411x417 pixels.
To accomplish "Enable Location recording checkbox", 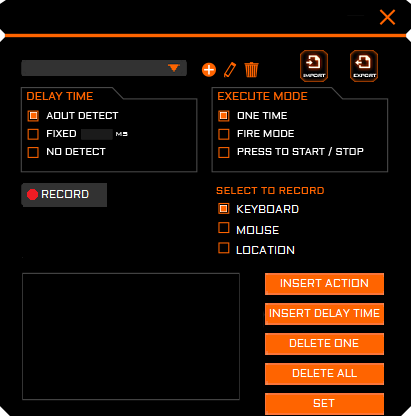I will (224, 248).
